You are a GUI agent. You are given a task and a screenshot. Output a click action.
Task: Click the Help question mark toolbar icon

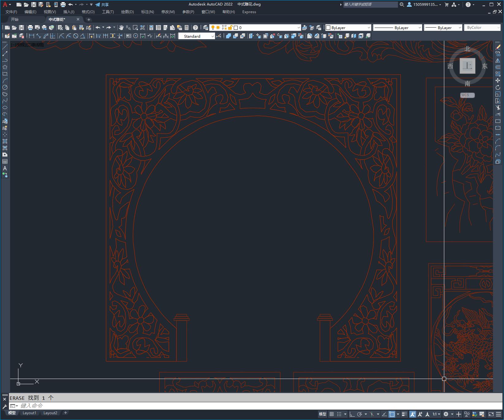pyautogui.click(x=195, y=28)
